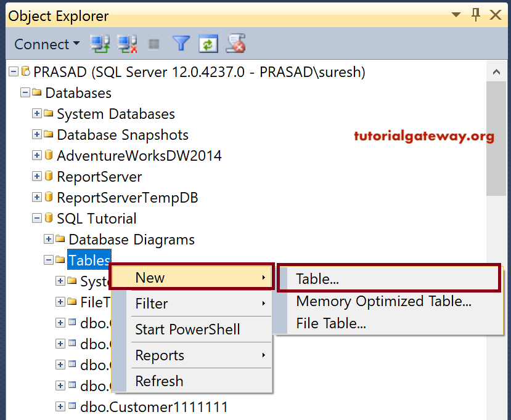Select SQL Tutorial database label
The image size is (511, 420).
[x=96, y=219]
